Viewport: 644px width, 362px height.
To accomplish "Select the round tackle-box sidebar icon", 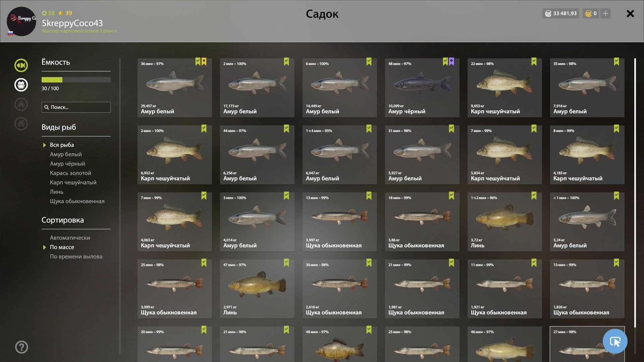I will pos(21,85).
